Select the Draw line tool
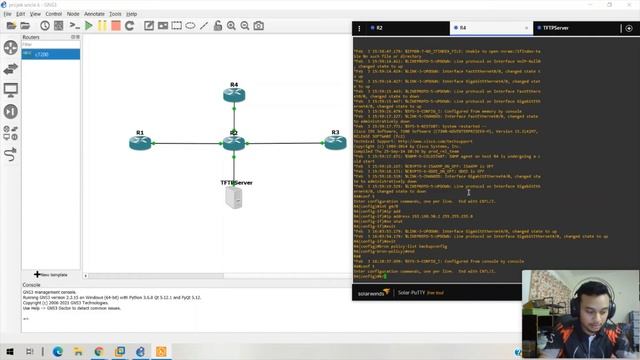This screenshot has height=360, width=640. pos(204,26)
